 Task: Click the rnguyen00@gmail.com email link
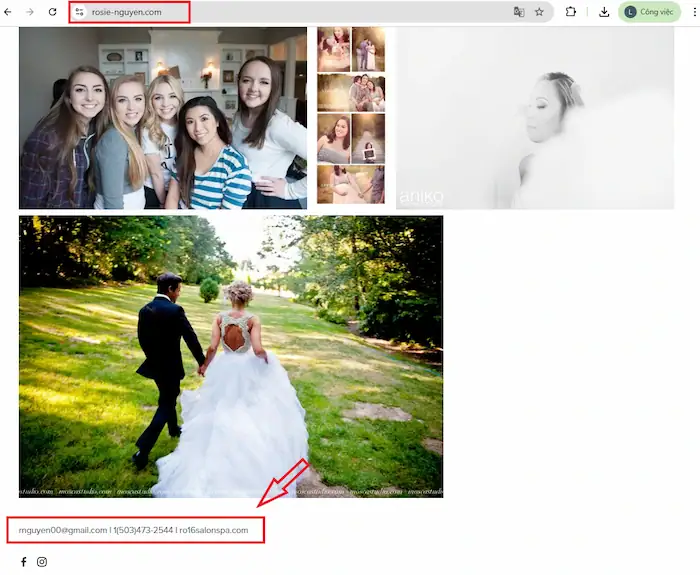point(63,530)
